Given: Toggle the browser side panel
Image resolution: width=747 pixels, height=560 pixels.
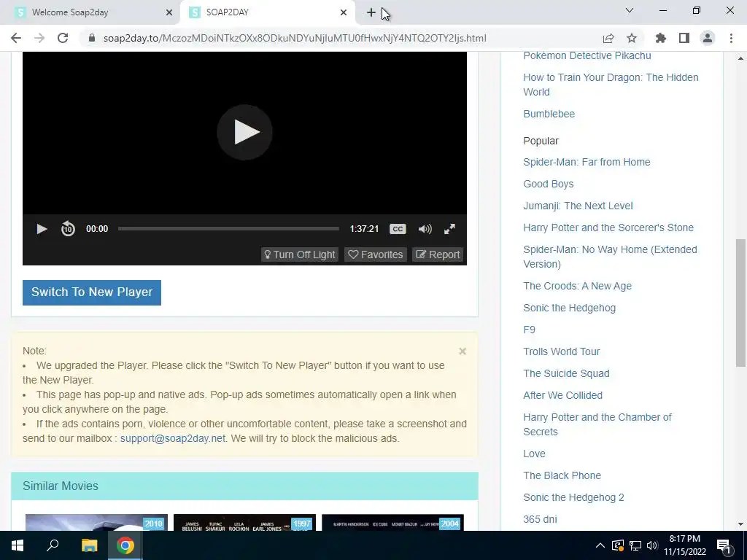Looking at the screenshot, I should pyautogui.click(x=684, y=38).
